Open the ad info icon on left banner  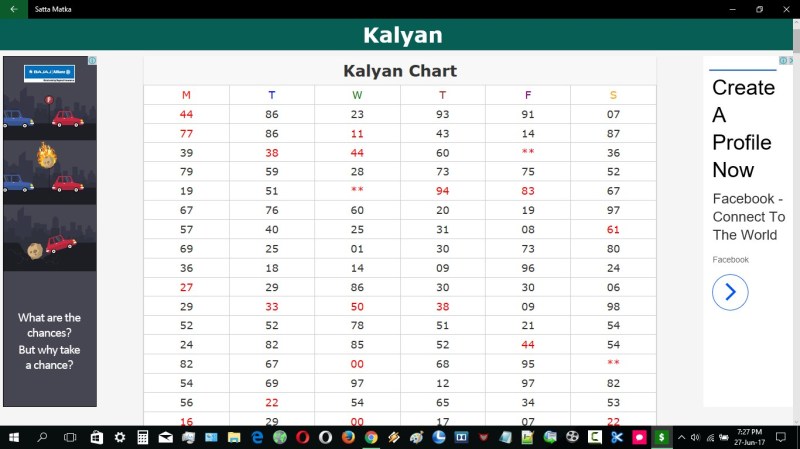93,61
